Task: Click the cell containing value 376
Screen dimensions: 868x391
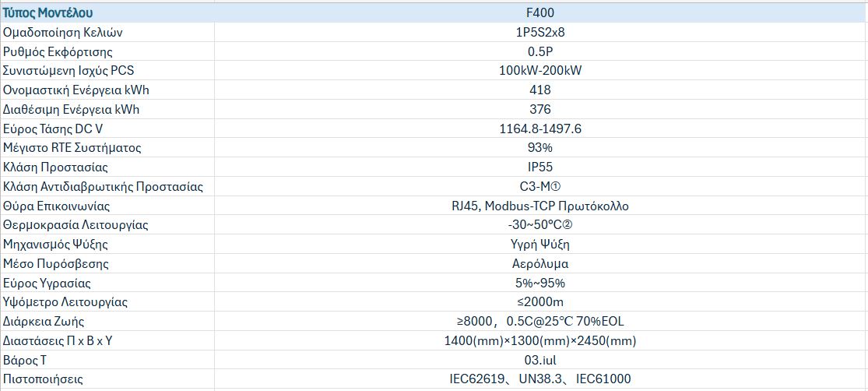Action: click(x=539, y=110)
